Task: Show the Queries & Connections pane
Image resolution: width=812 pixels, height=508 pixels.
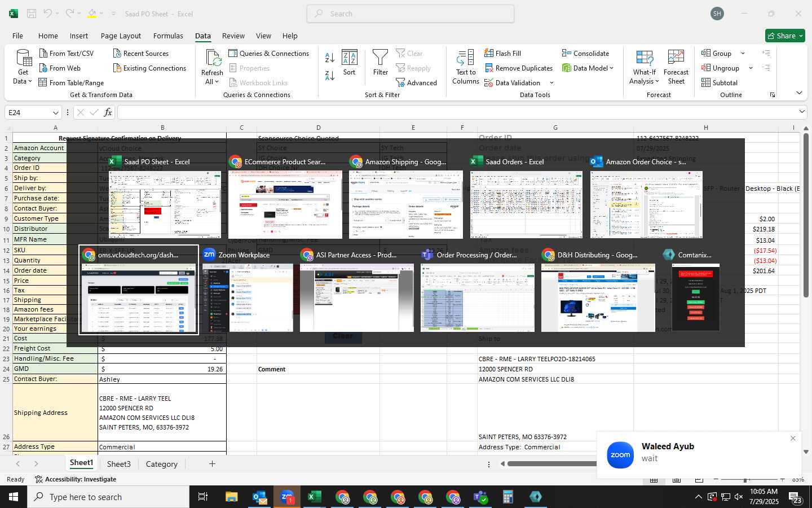Action: (x=269, y=54)
